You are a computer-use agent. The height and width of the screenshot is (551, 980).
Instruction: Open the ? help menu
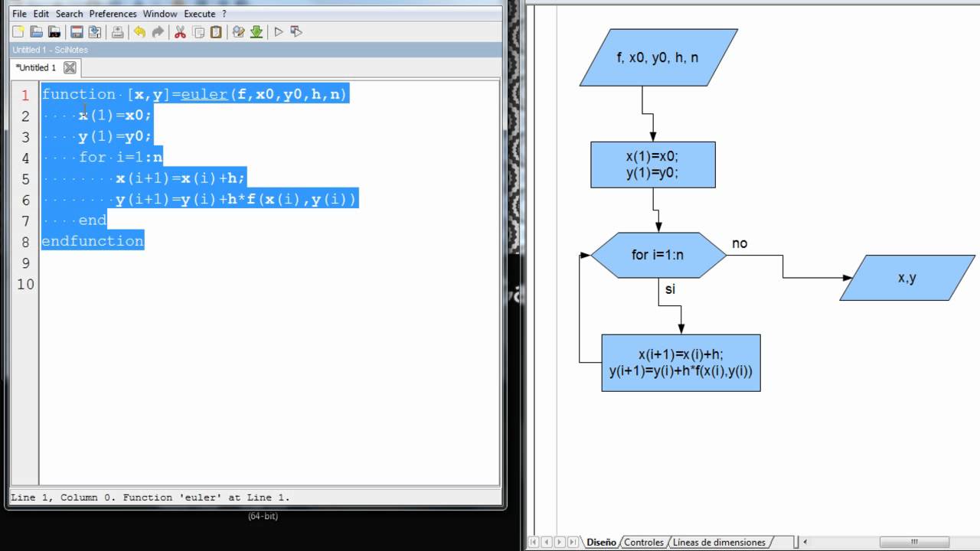pyautogui.click(x=224, y=14)
